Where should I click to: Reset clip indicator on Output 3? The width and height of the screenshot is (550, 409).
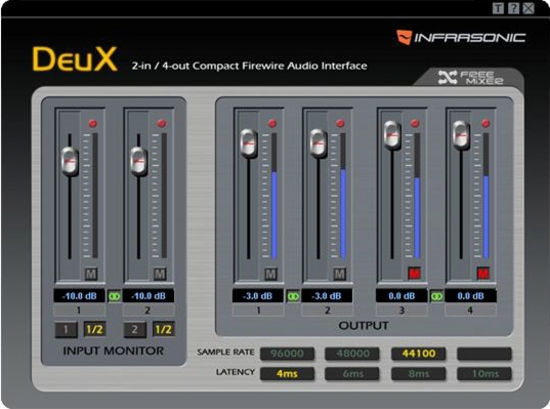pos(415,123)
